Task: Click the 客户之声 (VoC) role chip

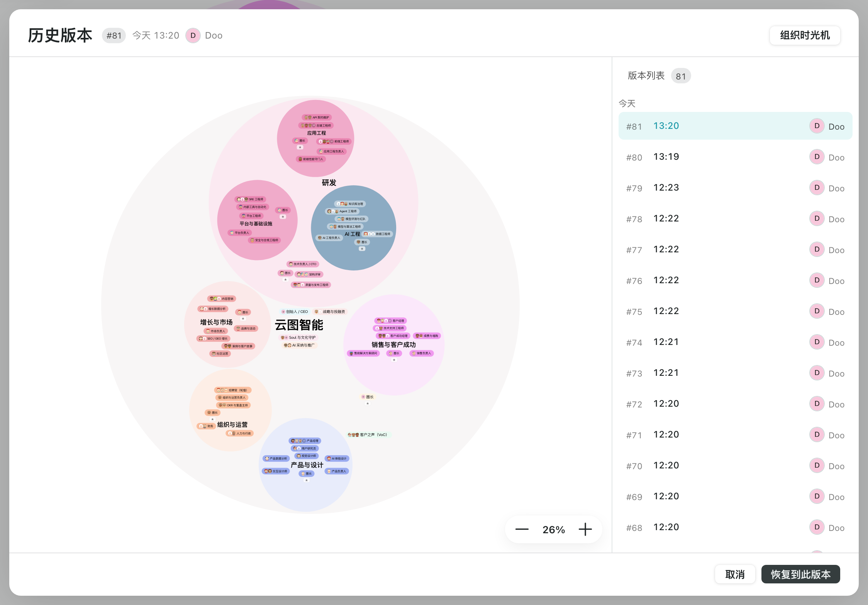Action: coord(369,435)
